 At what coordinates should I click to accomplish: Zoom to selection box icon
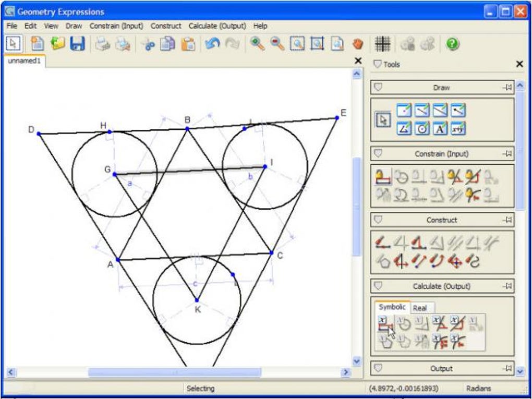297,44
